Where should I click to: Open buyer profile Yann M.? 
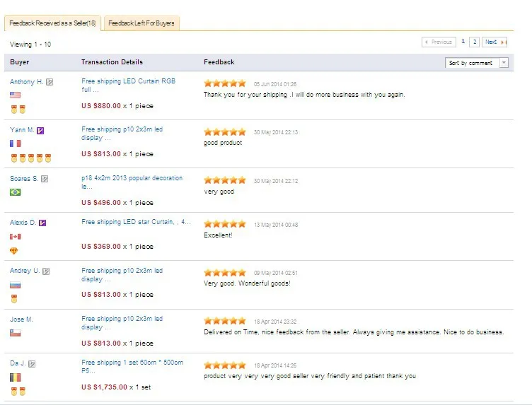(x=22, y=130)
